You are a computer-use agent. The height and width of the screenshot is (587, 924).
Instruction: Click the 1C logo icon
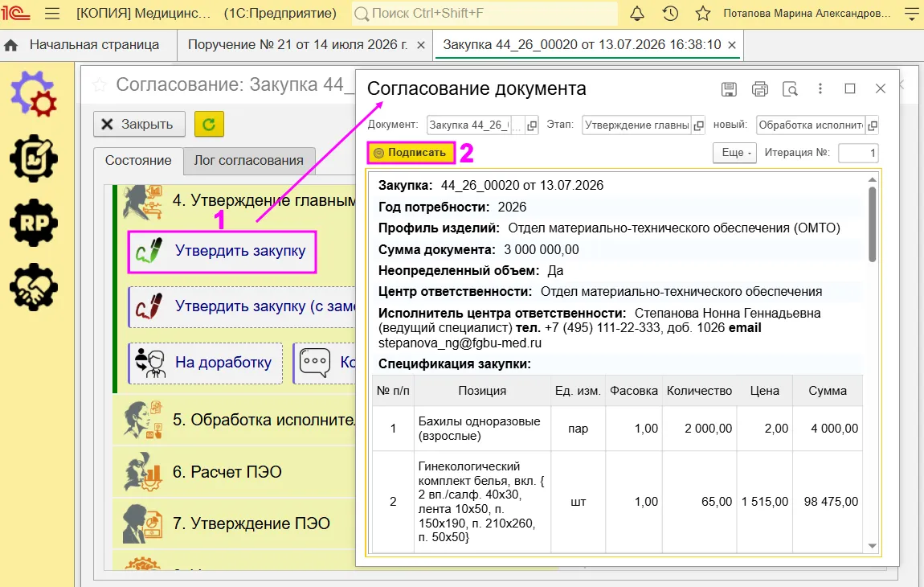click(15, 13)
